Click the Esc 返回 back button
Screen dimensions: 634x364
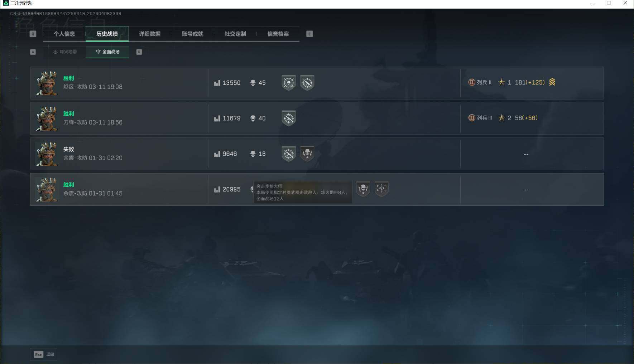[44, 354]
